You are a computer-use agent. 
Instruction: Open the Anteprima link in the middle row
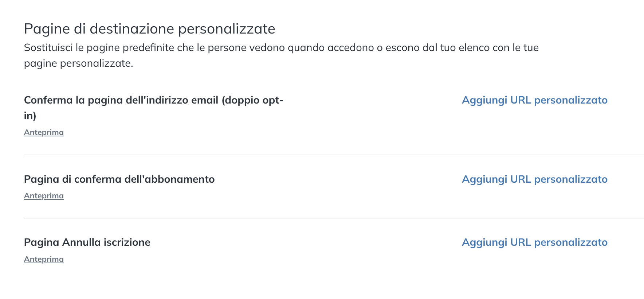(44, 196)
